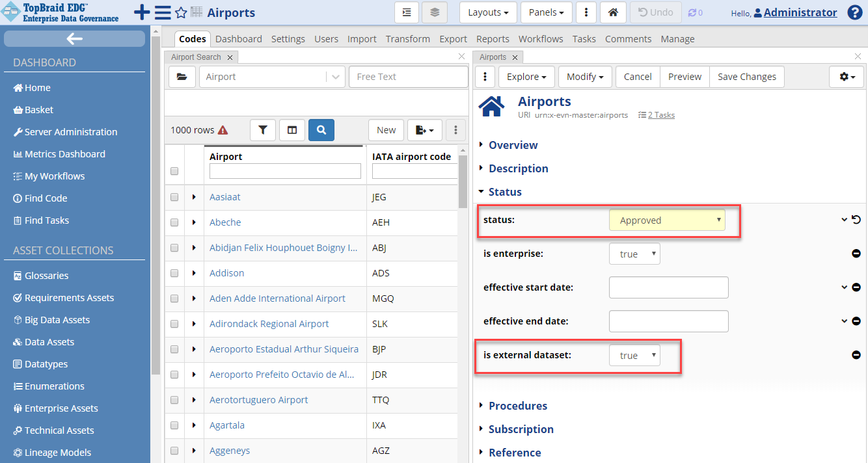Screen dimensions: 868x463
Task: Open the hamburger menu icon at top
Action: coord(163,13)
